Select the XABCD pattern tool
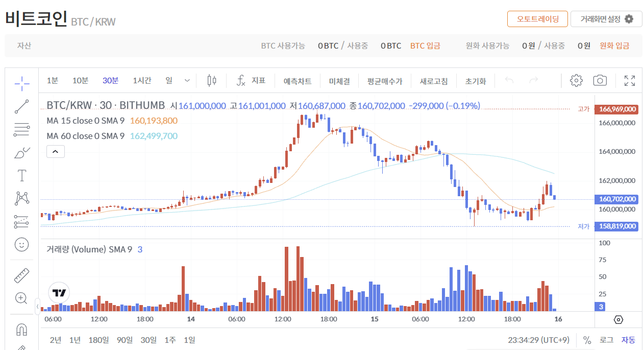 tap(21, 198)
